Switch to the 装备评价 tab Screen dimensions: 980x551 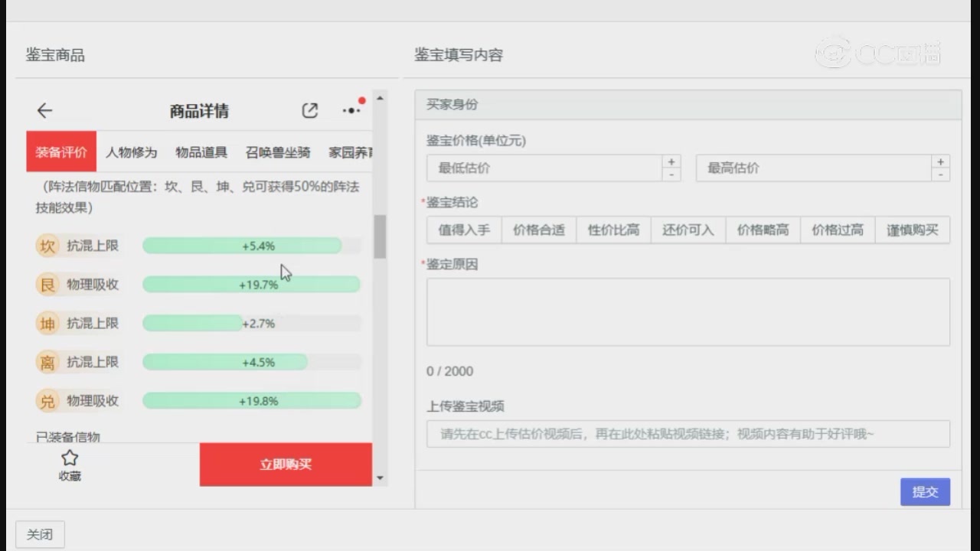coord(61,152)
